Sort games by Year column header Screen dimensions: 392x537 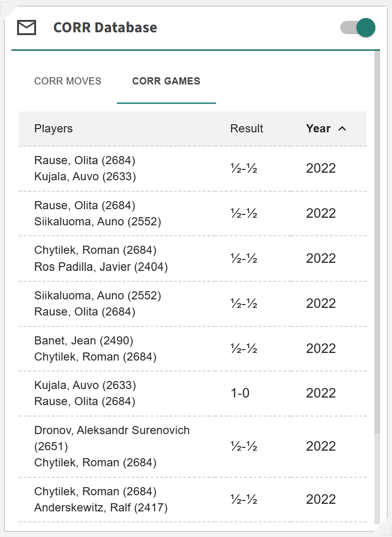318,129
